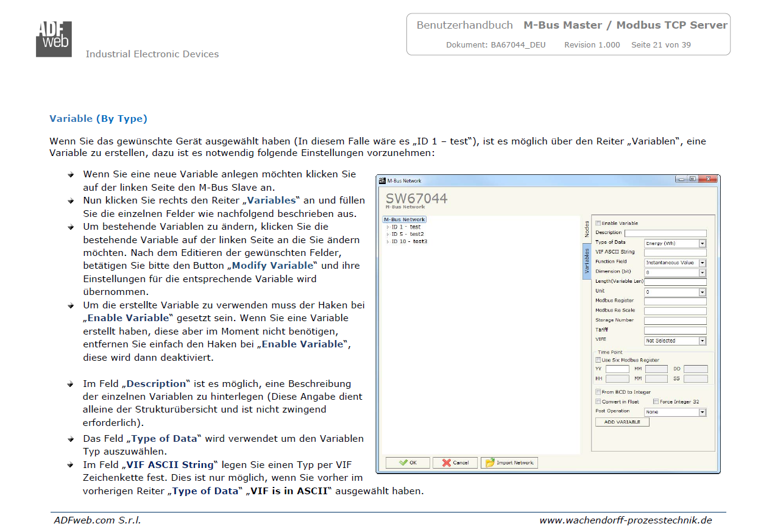The image size is (772, 532).
Task: Expand the ID 10 - test3 node arrow
Action: [388, 242]
